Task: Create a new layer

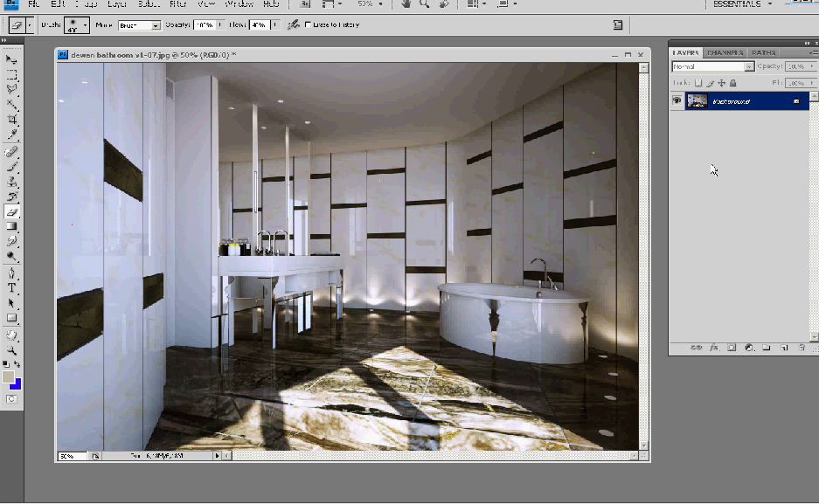Action: click(784, 348)
